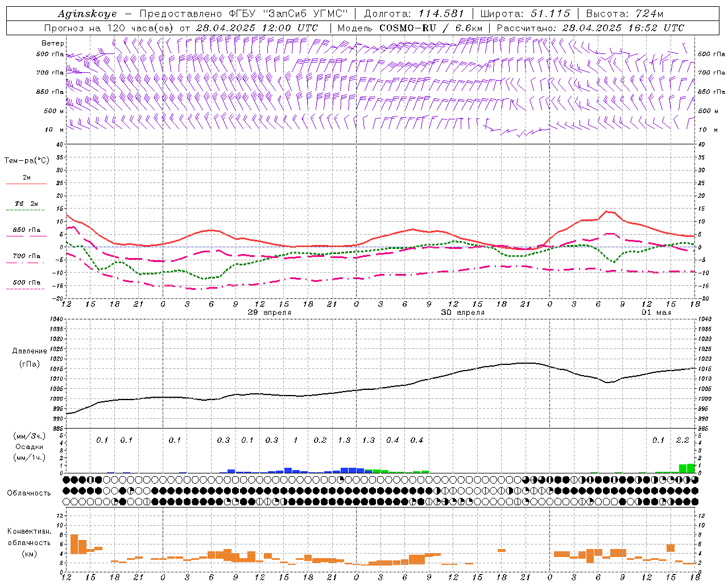
Task: Click the 0.2 precipitation total value
Action: coord(320,440)
